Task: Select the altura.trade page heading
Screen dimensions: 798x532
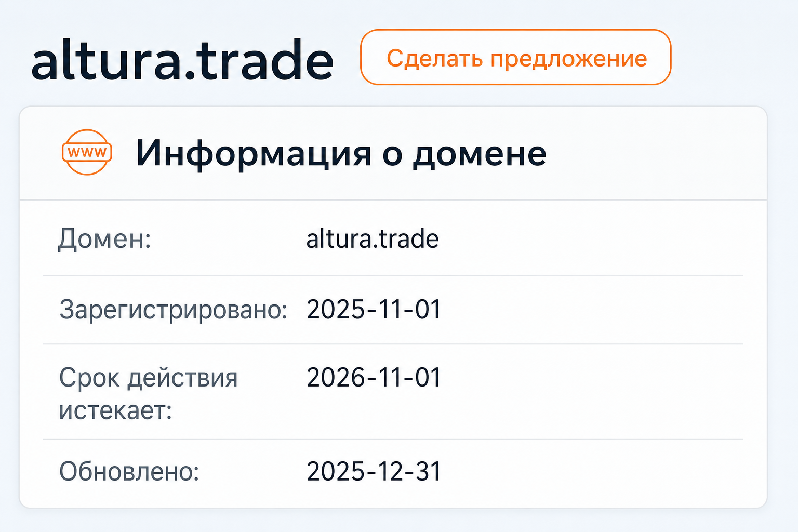Action: click(182, 60)
